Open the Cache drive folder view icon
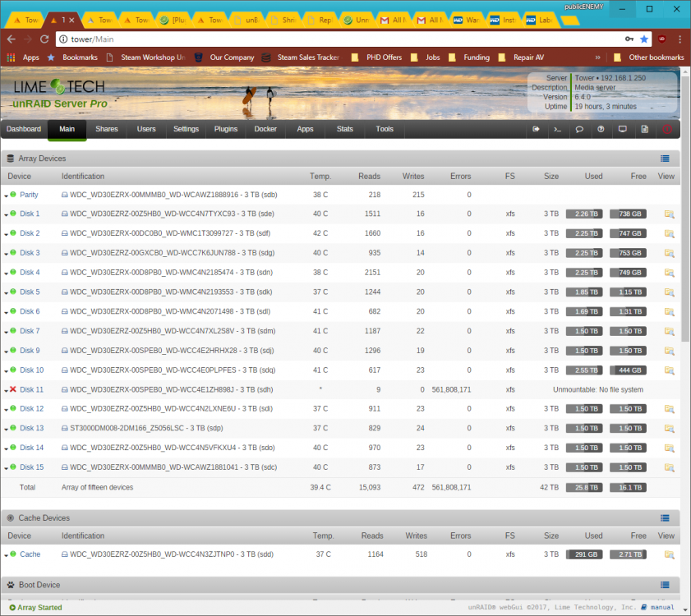Screen dimensions: 691x616 click(x=669, y=554)
